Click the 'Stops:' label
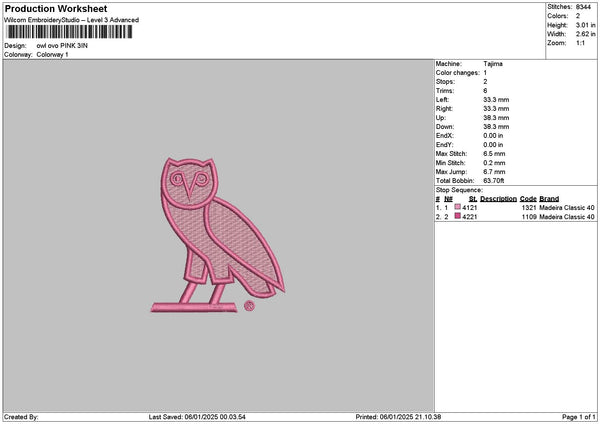 pyautogui.click(x=445, y=82)
